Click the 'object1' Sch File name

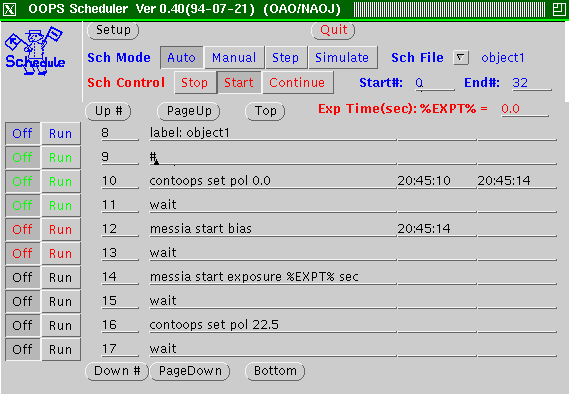(x=503, y=58)
